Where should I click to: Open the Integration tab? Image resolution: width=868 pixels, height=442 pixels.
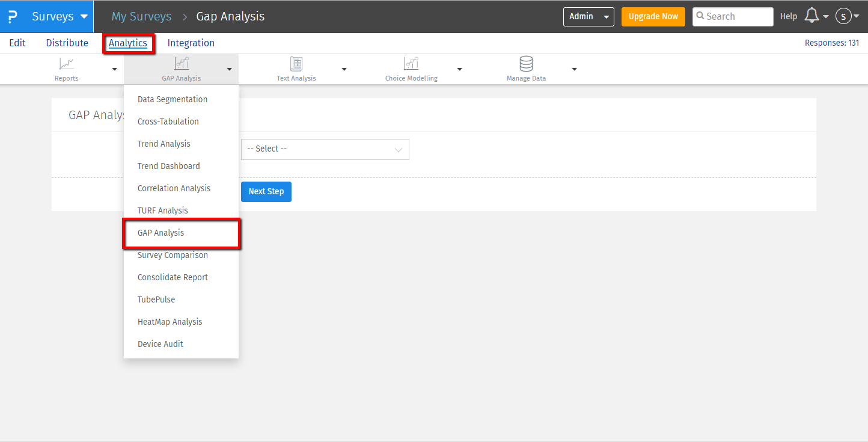pos(191,43)
